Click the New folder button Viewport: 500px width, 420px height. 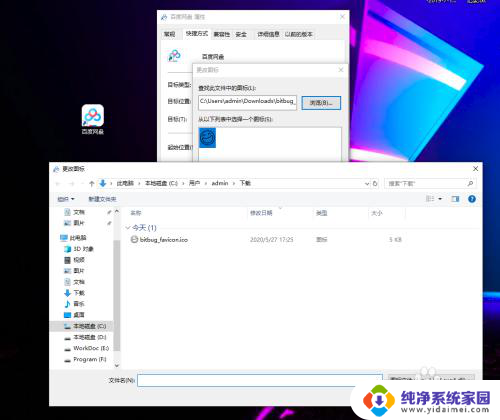pyautogui.click(x=102, y=199)
